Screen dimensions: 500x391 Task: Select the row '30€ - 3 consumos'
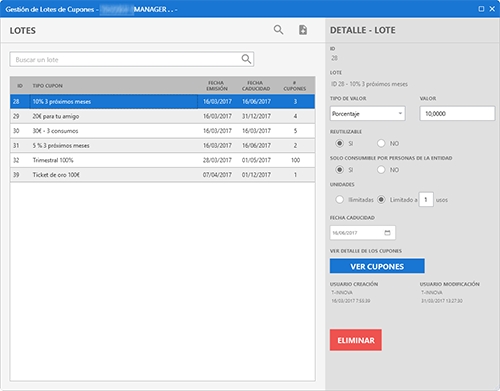coord(162,131)
